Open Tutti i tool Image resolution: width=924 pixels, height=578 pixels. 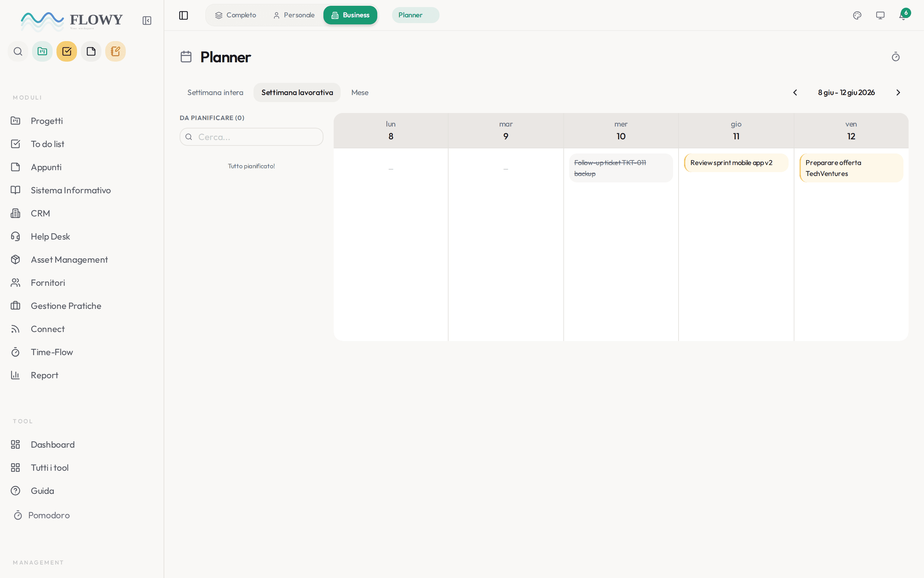click(x=82, y=468)
